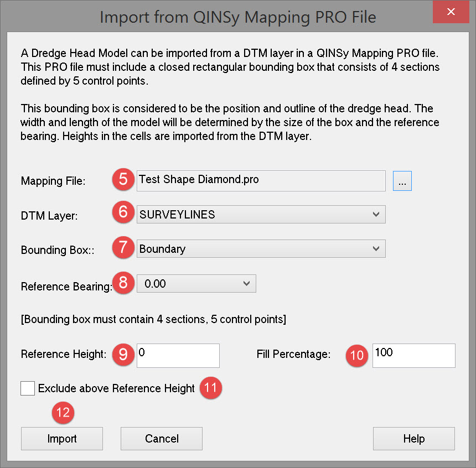476x468 pixels.
Task: Close the Import from QINSy dialog
Action: 451,12
